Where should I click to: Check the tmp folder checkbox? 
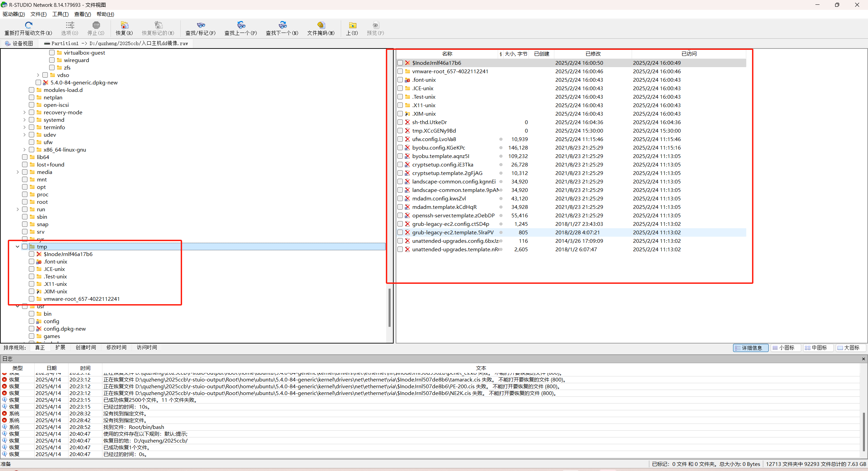(x=25, y=247)
